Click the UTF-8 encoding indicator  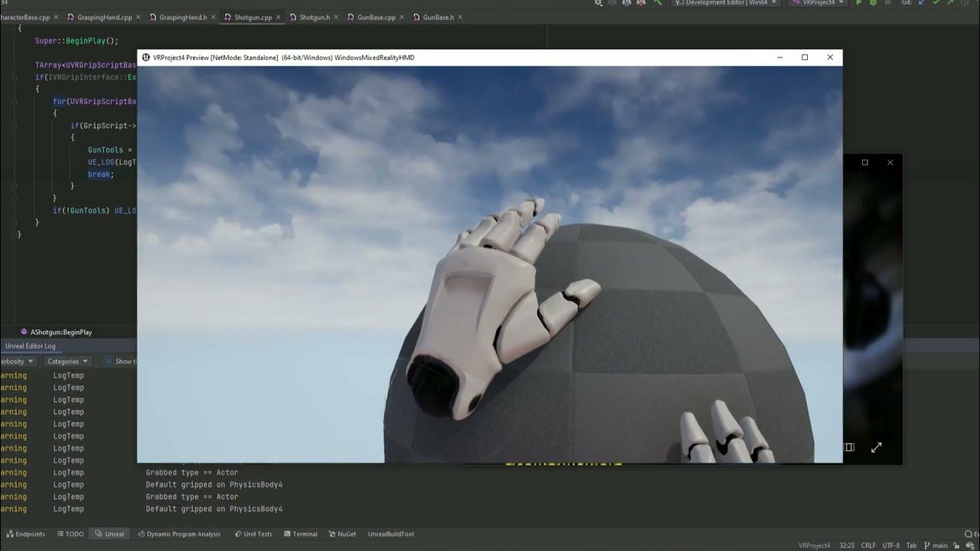[891, 546]
